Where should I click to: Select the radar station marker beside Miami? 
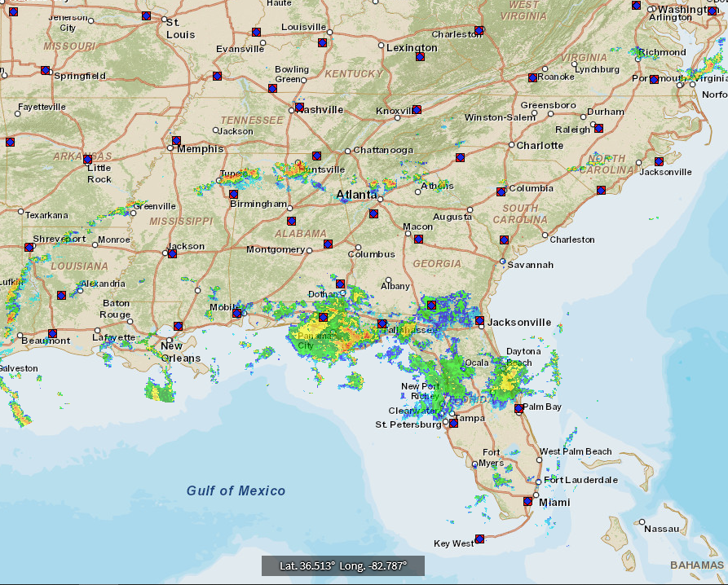[x=527, y=502]
